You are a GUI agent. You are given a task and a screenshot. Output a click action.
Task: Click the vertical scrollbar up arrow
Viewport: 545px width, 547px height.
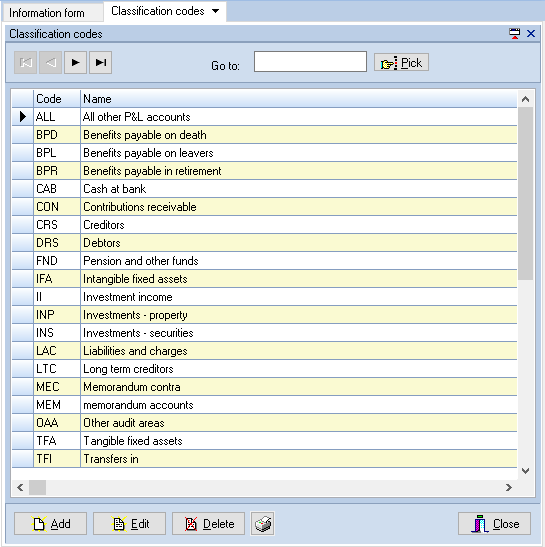tap(525, 99)
